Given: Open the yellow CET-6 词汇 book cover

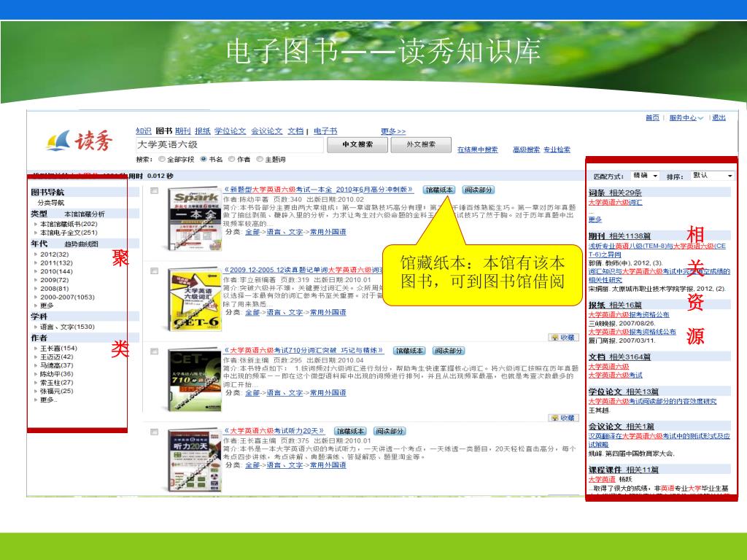Looking at the screenshot, I should [x=195, y=299].
